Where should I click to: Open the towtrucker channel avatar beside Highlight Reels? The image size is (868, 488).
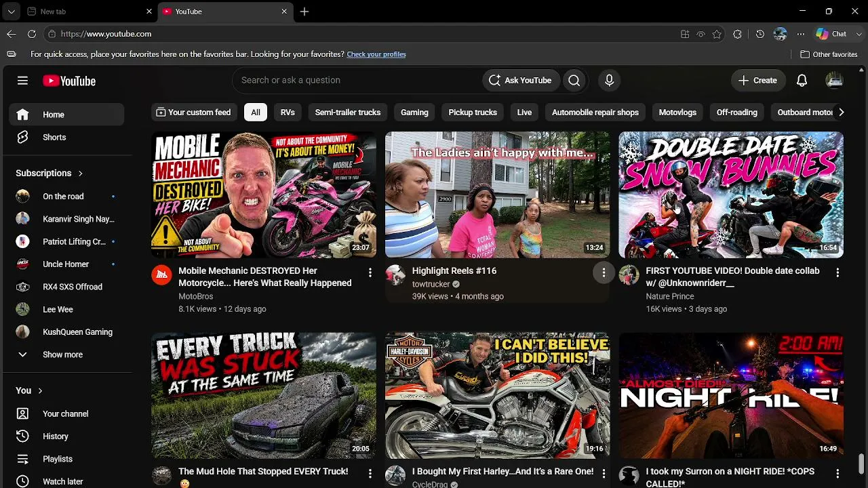point(395,274)
